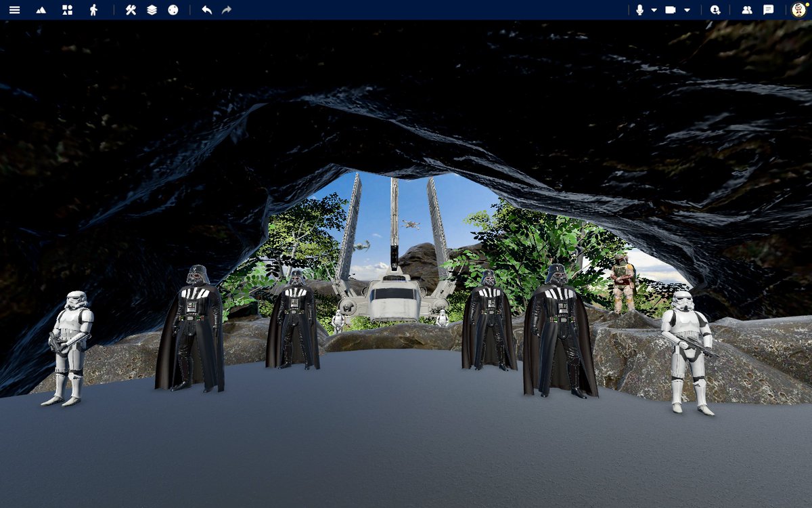Screen dimensions: 812x508
Task: Redo the last undone action
Action: (x=227, y=10)
